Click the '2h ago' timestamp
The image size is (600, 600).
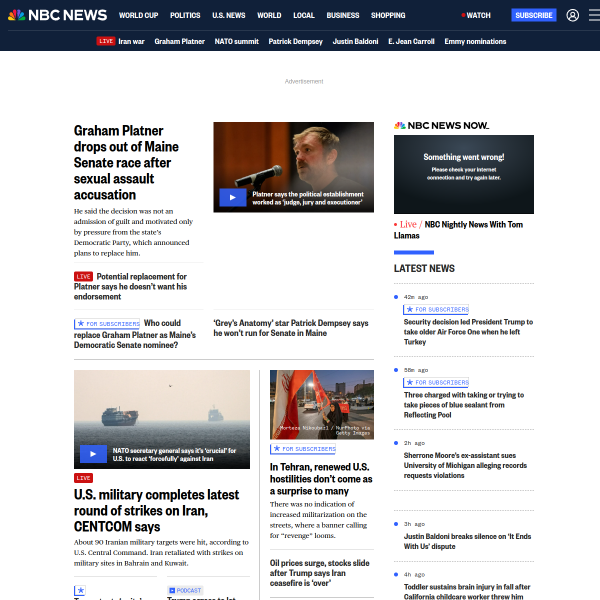[x=414, y=443]
